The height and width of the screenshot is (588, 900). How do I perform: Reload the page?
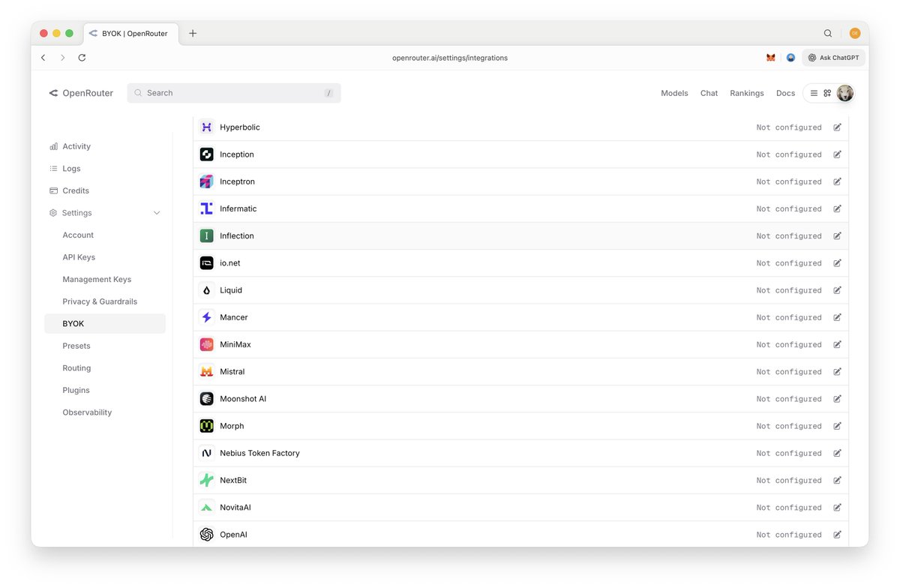82,58
